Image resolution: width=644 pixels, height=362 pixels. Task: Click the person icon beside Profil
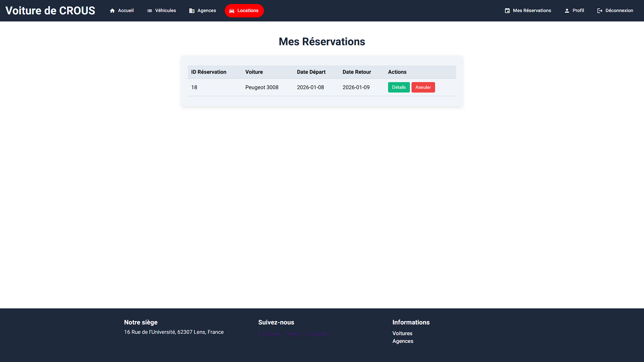click(x=567, y=11)
